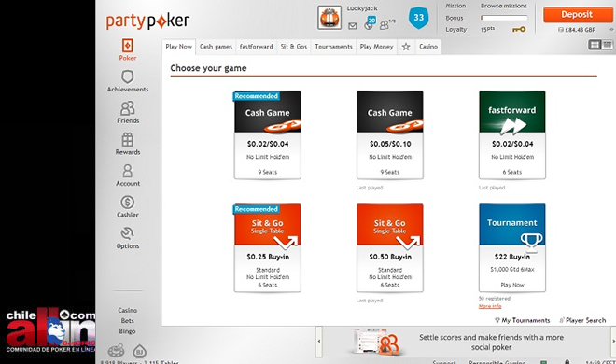Open the Account sidebar icon
Screen dimensions: 616x364
click(127, 171)
